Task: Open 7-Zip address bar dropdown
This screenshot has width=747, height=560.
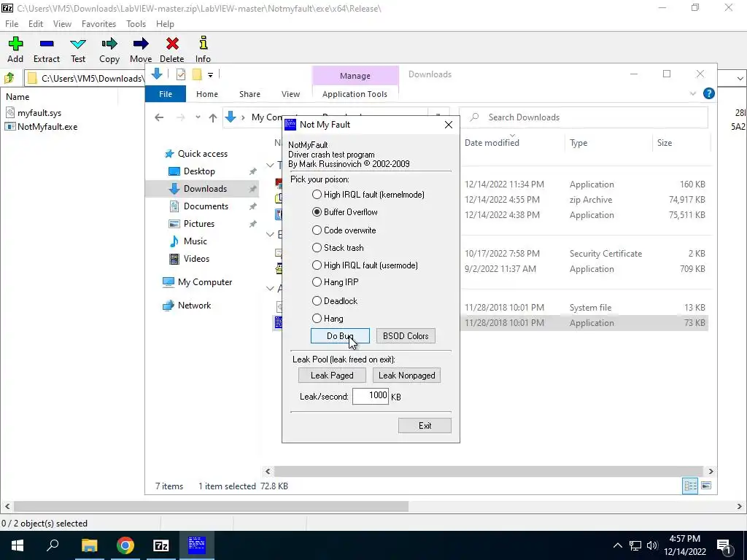Action: click(x=740, y=78)
